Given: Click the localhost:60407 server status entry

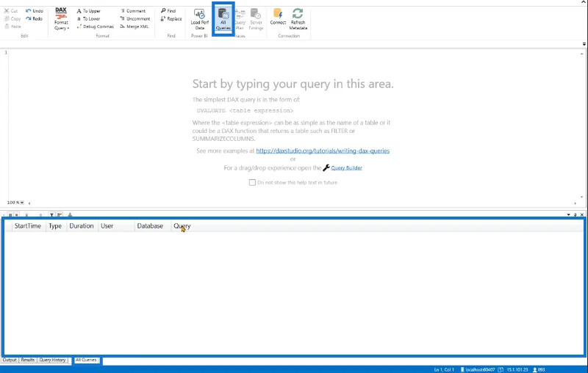Looking at the screenshot, I should tap(477, 369).
